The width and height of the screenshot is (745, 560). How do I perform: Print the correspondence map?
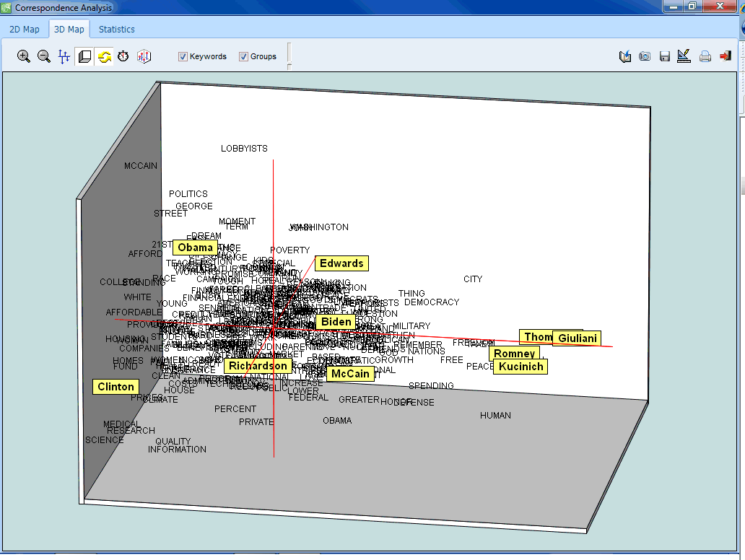point(705,56)
